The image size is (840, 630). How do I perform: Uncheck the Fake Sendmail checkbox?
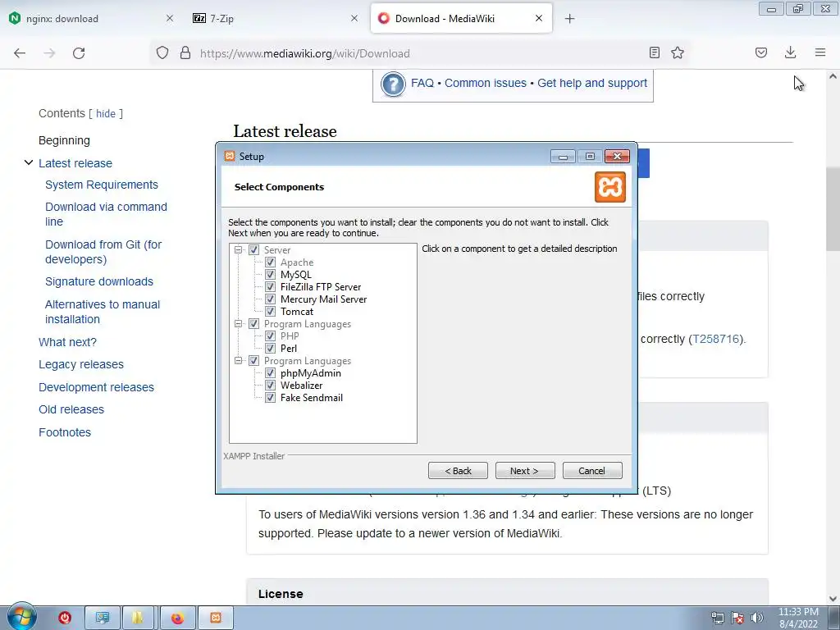[x=270, y=398]
